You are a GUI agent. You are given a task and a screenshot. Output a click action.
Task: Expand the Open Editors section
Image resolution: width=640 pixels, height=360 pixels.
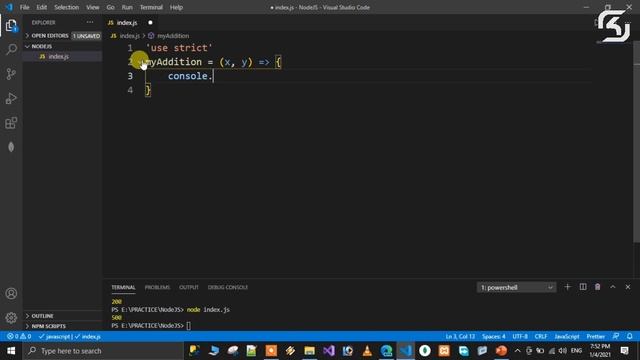62,36
